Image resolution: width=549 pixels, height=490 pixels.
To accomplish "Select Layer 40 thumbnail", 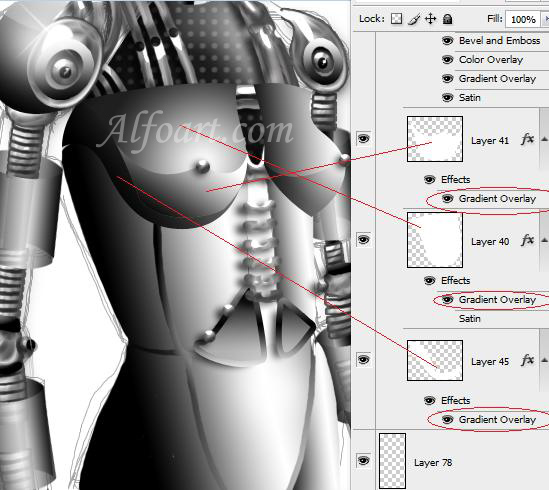I will 435,240.
